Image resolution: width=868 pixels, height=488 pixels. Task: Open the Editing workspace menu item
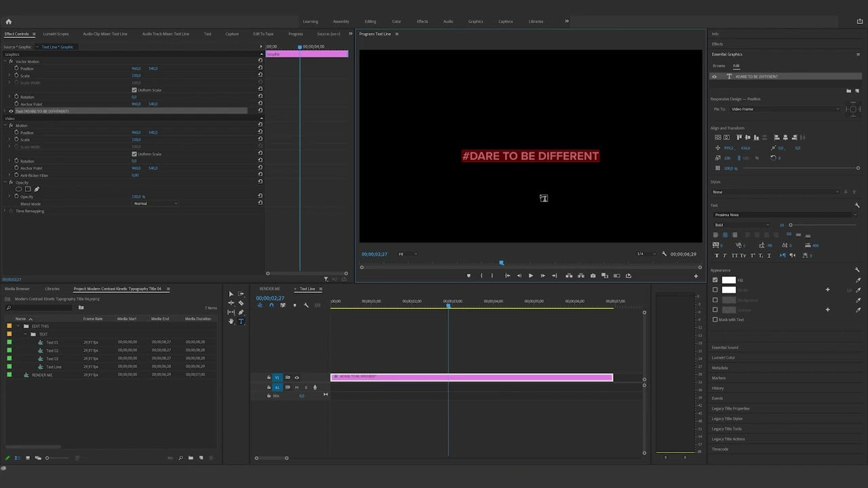pos(370,21)
